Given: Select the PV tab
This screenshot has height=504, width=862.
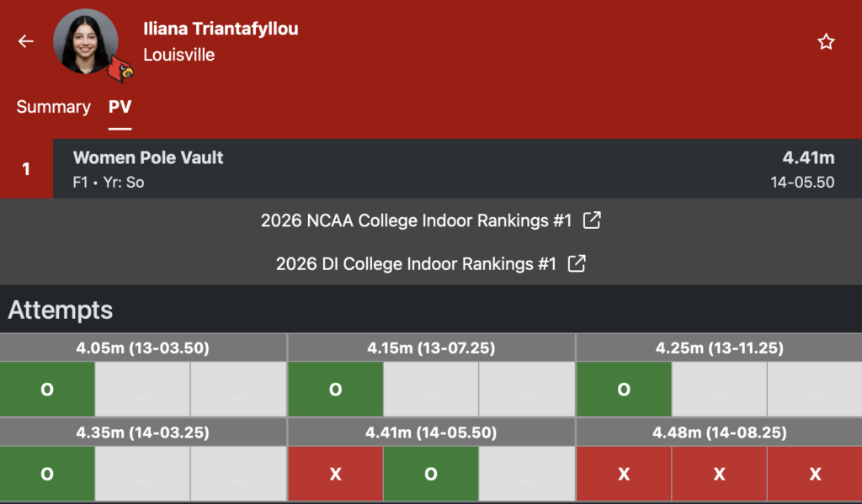Looking at the screenshot, I should (x=120, y=107).
